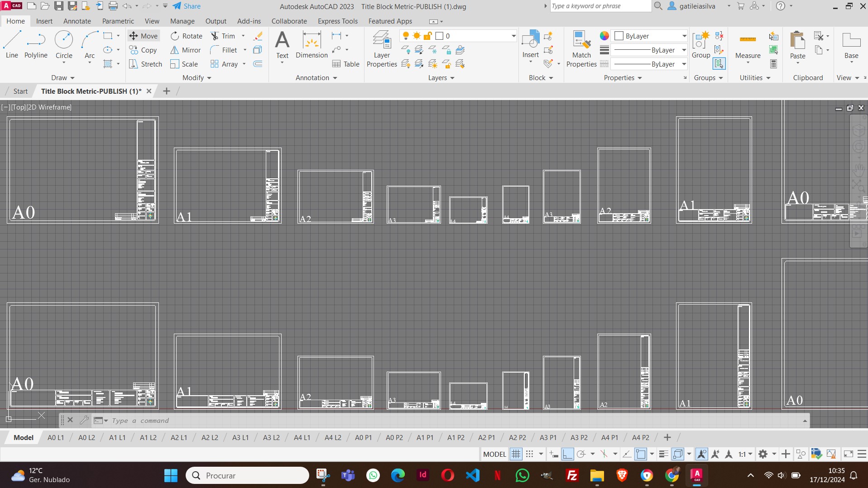Expand the Annotation panel

pos(317,78)
